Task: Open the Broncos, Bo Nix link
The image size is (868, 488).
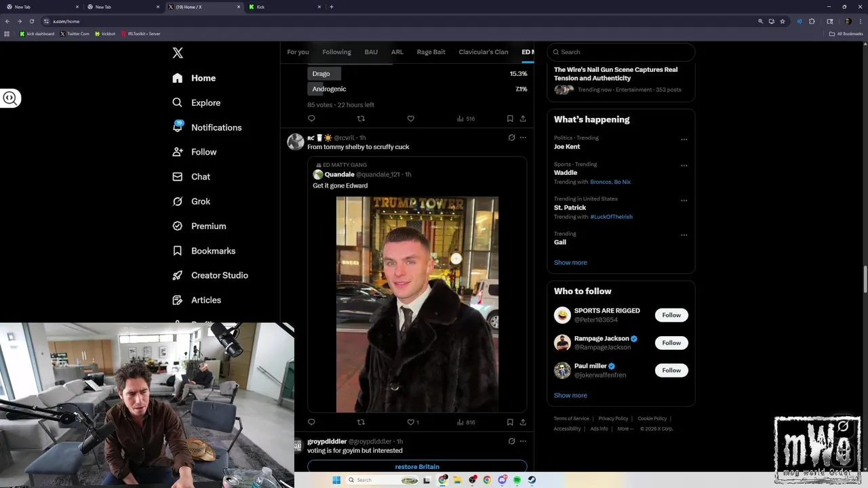Action: pos(610,182)
